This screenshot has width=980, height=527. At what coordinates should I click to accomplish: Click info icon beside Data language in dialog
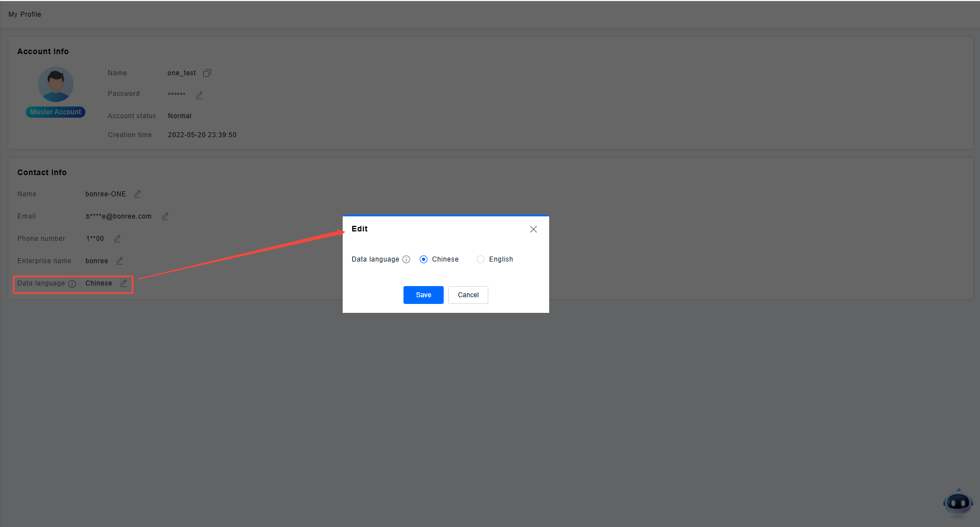coord(406,259)
